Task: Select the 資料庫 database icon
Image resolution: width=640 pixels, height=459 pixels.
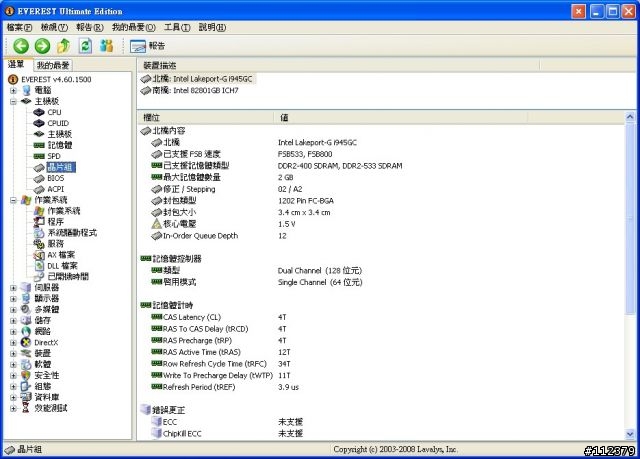Action: (x=26, y=397)
